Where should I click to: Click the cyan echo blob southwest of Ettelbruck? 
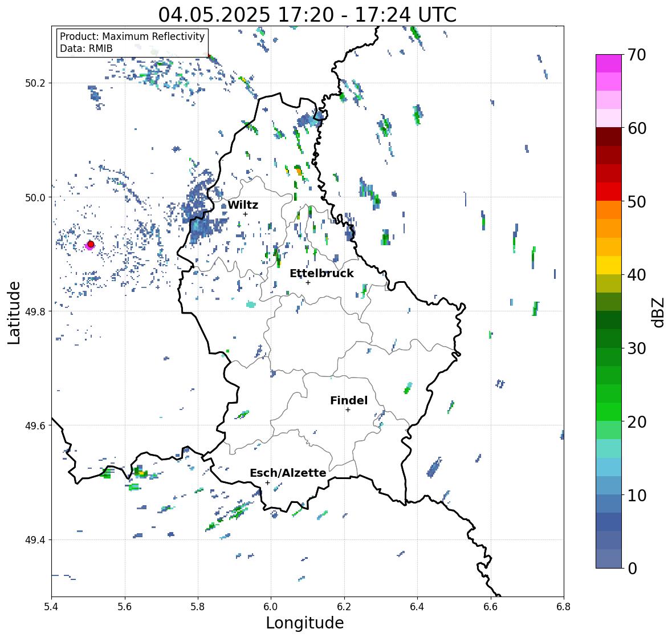(x=251, y=305)
